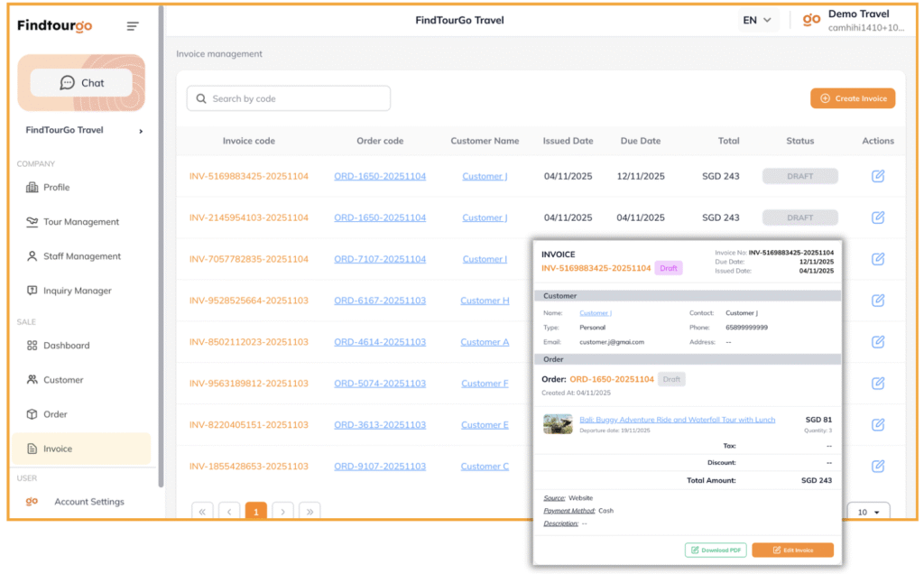Click the Edit Invoice button in preview
Screen dimensions: 924x574
tap(792, 550)
